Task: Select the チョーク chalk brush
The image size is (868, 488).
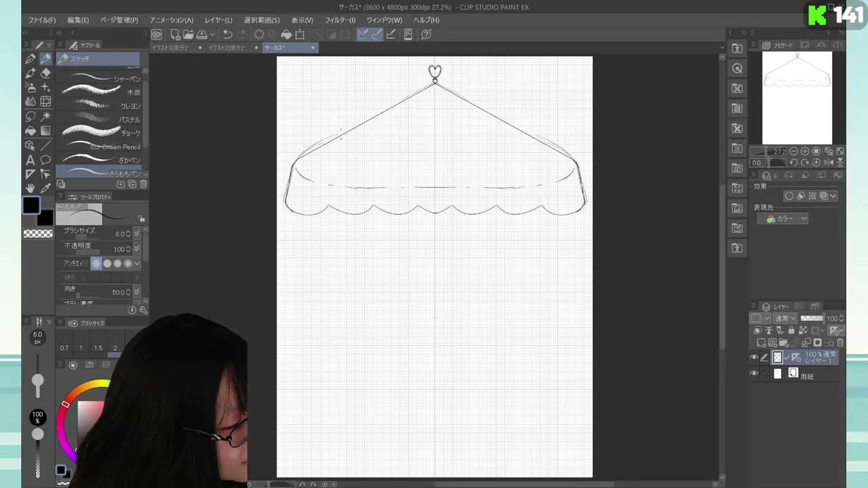Action: 99,133
